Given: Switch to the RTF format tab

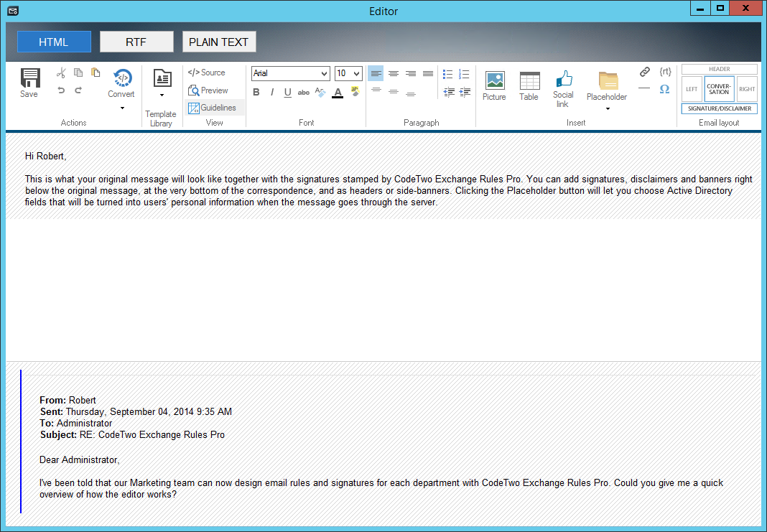Looking at the screenshot, I should [136, 42].
